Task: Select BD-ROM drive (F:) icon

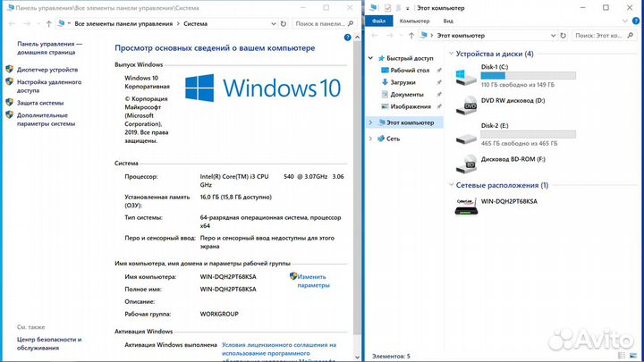Action: click(x=466, y=164)
